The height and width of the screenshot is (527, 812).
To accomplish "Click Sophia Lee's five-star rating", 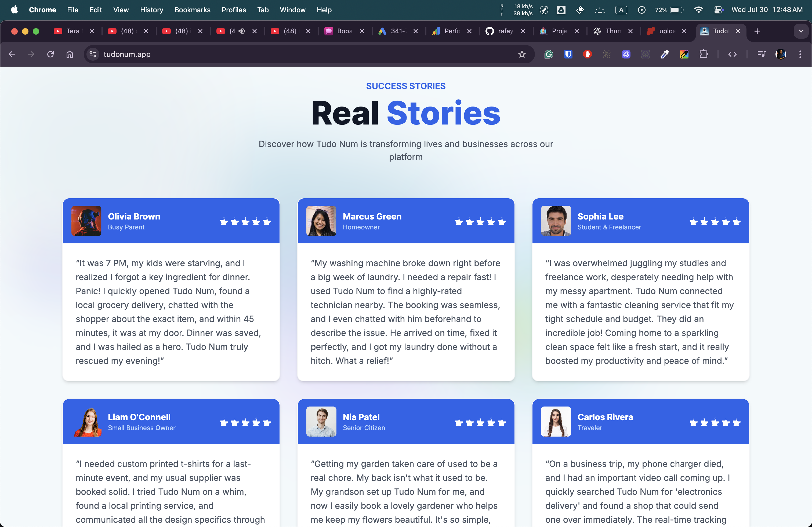I will (715, 222).
